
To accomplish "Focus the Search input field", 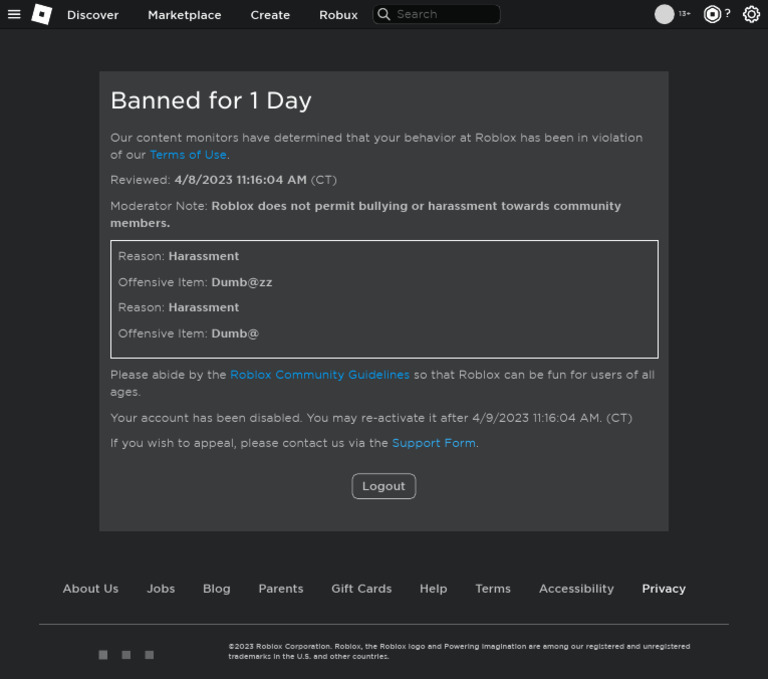I will point(436,14).
